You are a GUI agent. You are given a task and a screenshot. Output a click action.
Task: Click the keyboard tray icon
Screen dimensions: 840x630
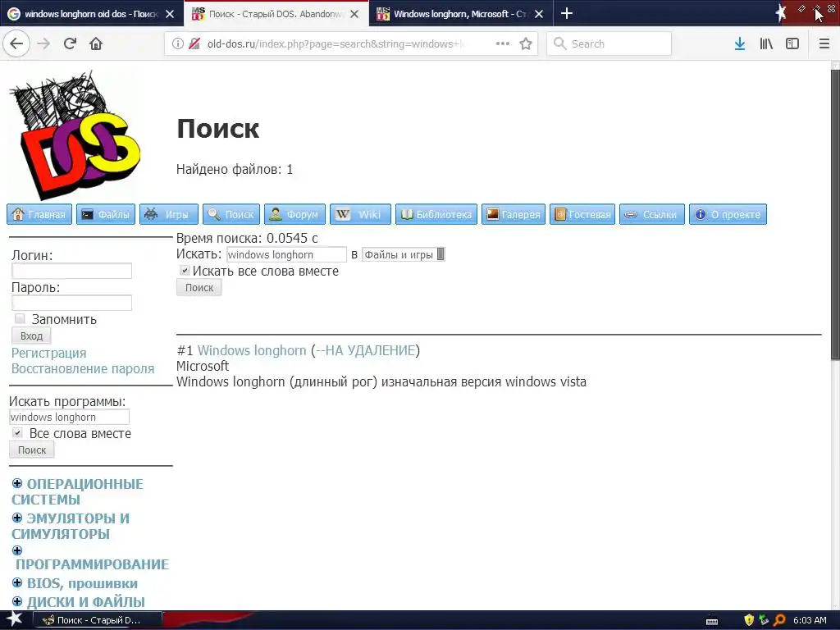(712, 622)
